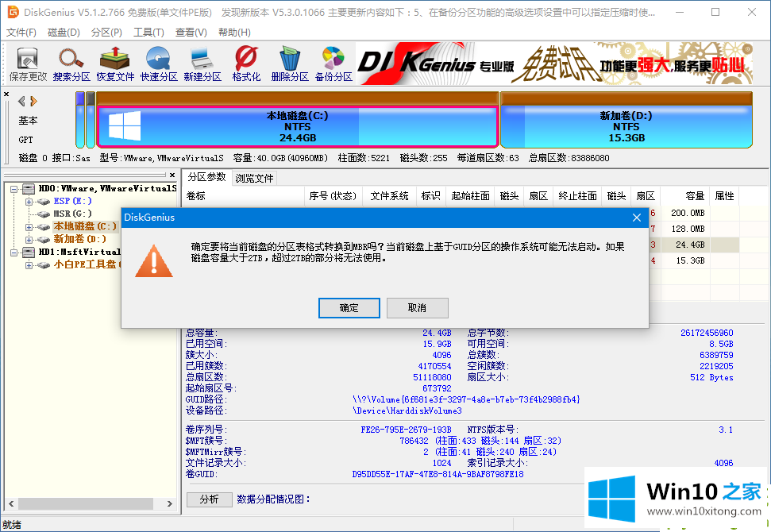Screen dimensions: 771x532
Task: Click the tree panel horizontal scrollbar track
Action: [x=86, y=503]
